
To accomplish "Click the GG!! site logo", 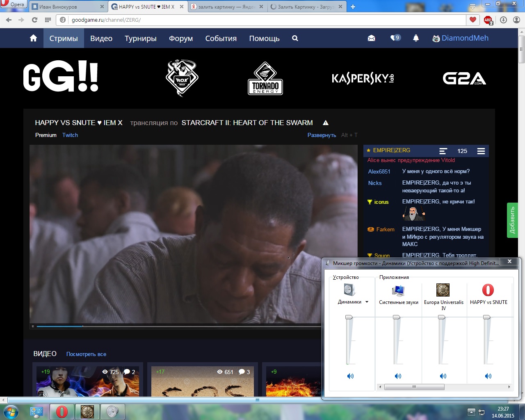I will click(61, 77).
